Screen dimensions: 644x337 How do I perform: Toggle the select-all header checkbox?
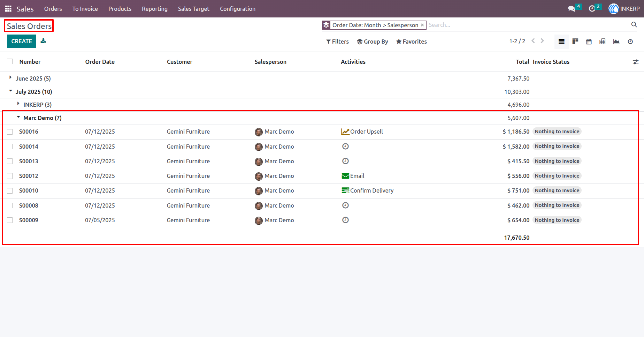click(10, 61)
